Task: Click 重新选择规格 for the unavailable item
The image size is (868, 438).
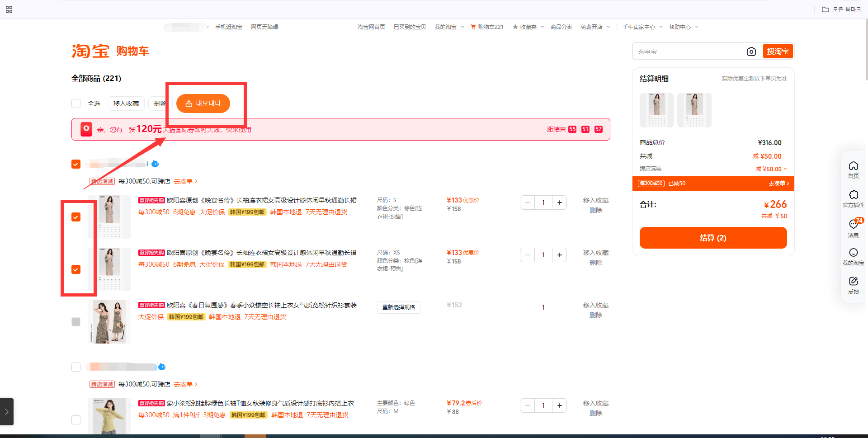Action: 399,307
